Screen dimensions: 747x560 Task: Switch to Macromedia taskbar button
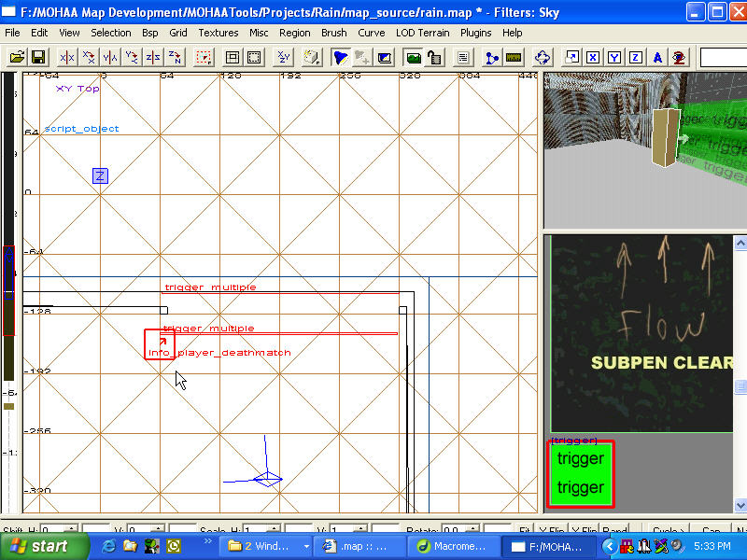(452, 546)
